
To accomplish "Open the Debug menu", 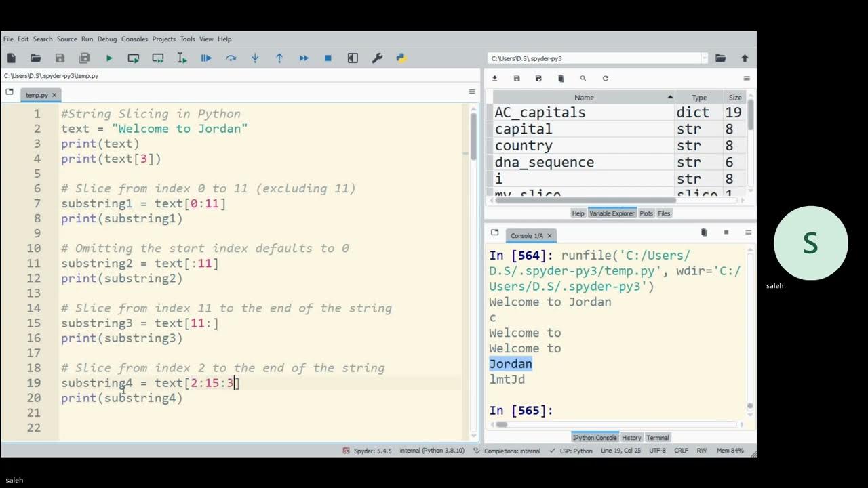I will pyautogui.click(x=107, y=39).
